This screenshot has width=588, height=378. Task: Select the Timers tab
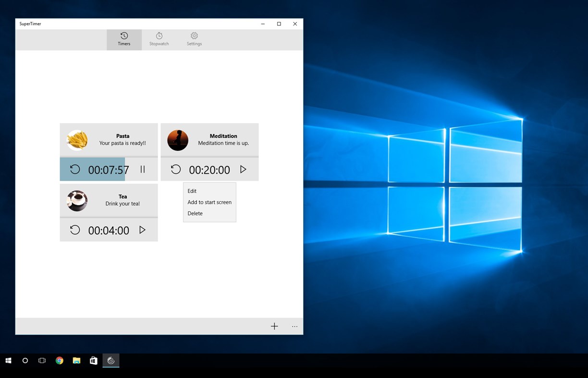tap(124, 39)
